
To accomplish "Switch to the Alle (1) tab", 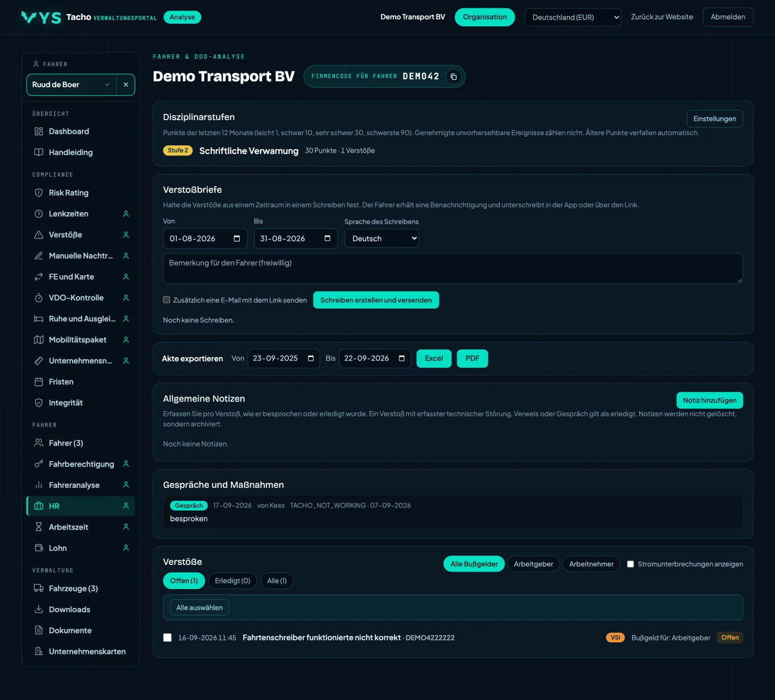I will [x=277, y=581].
